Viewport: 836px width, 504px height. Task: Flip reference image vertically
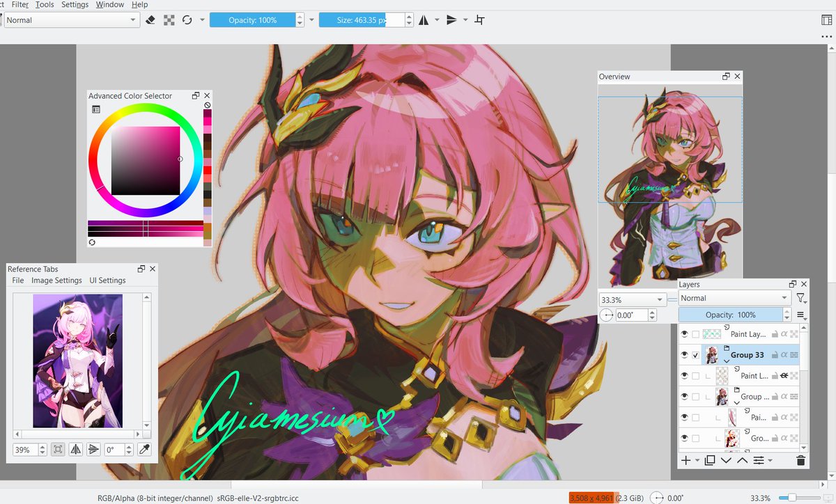tap(93, 450)
